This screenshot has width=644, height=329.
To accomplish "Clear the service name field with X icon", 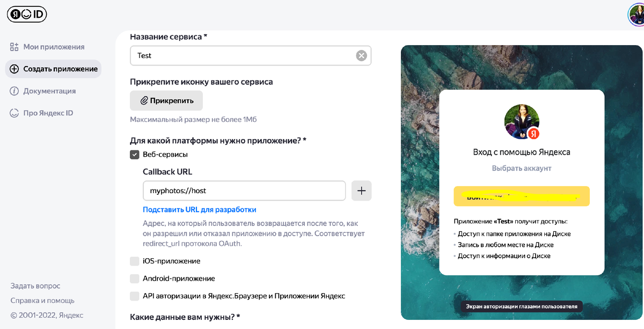I will [x=362, y=55].
